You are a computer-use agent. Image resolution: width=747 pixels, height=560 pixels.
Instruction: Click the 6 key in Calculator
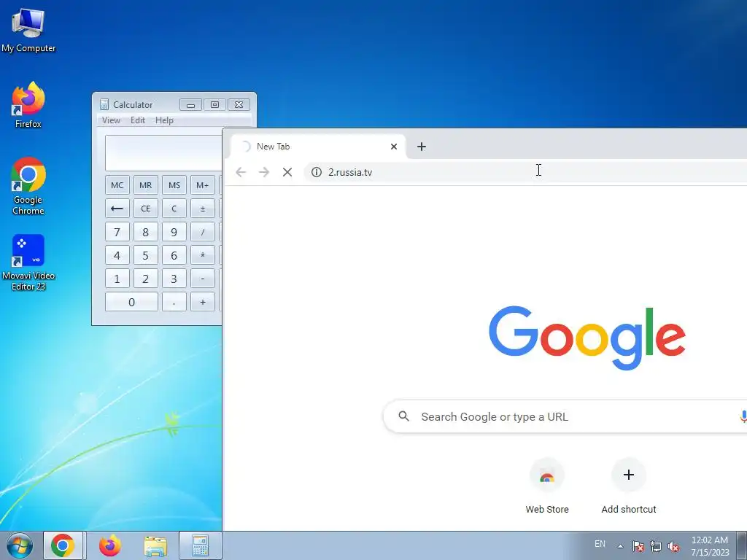tap(174, 255)
